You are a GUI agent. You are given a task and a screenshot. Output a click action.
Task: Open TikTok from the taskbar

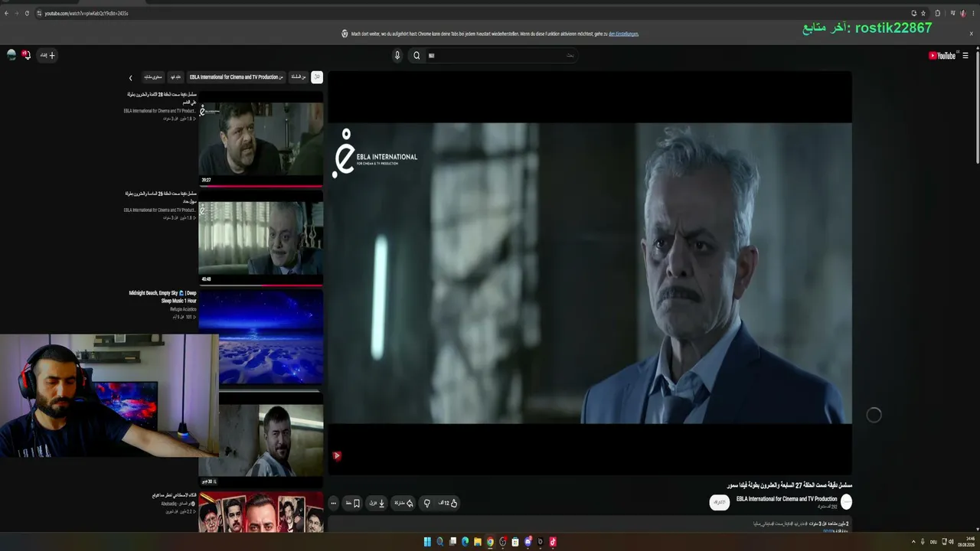553,542
